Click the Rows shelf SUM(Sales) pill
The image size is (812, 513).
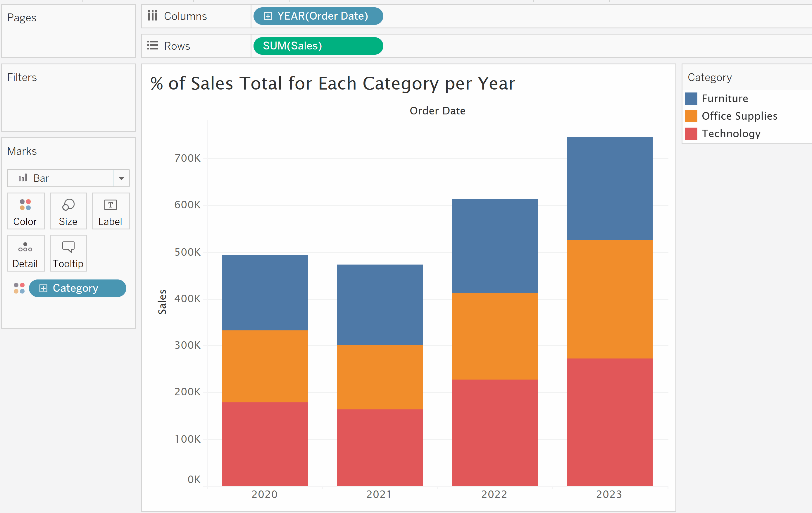(x=318, y=46)
